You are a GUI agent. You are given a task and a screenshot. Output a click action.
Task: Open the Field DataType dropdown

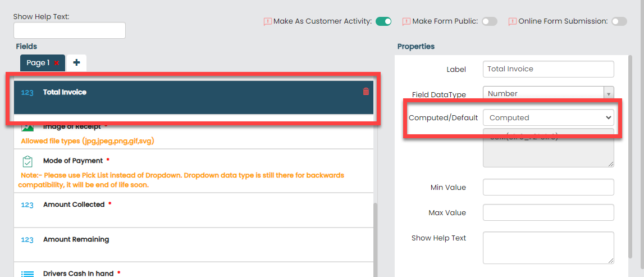pos(548,94)
